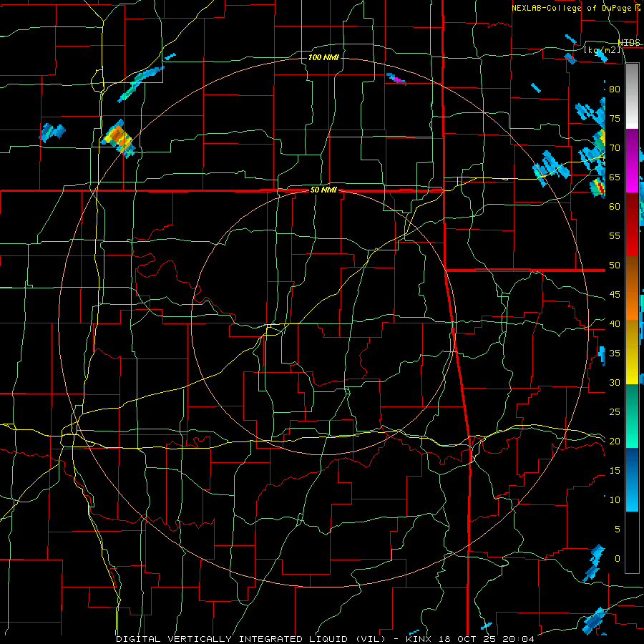Click the color scale value 75
This screenshot has height=644, width=644.
click(615, 118)
